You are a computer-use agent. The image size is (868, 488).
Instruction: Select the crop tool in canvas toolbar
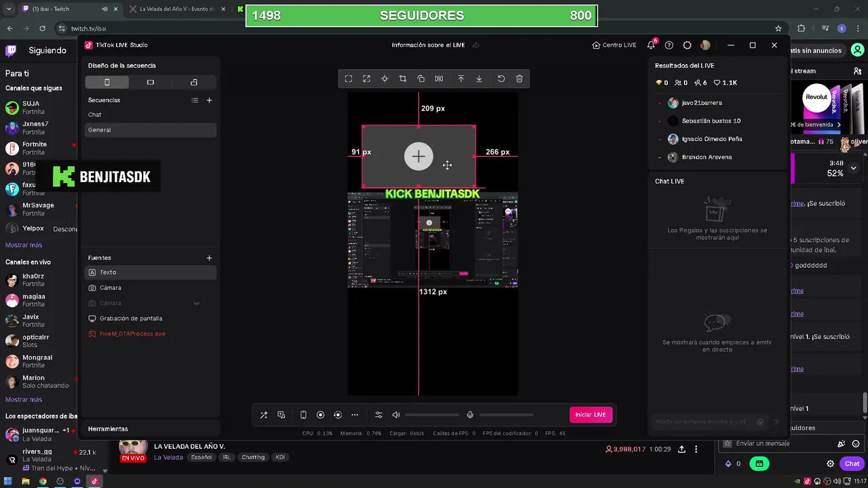pyautogui.click(x=403, y=79)
